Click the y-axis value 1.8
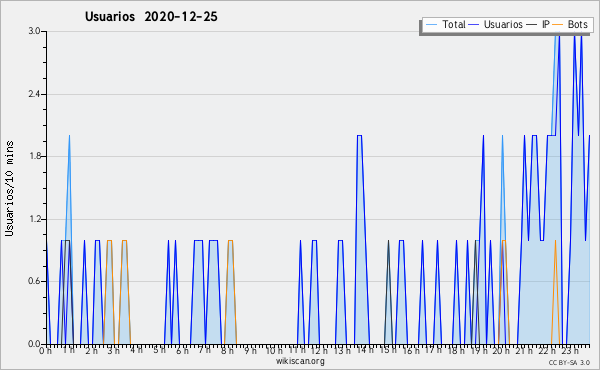 tap(34, 156)
